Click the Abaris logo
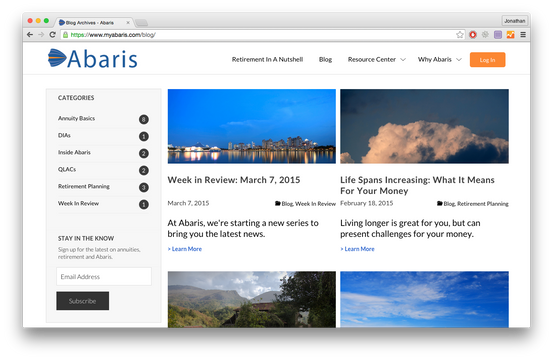The width and height of the screenshot is (553, 360). (x=92, y=59)
